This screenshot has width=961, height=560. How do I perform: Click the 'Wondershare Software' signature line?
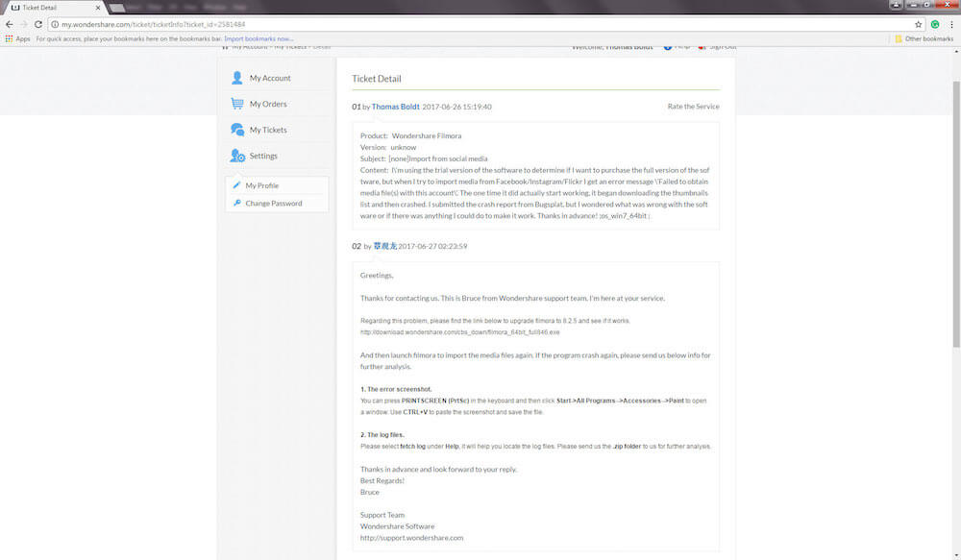pyautogui.click(x=397, y=526)
